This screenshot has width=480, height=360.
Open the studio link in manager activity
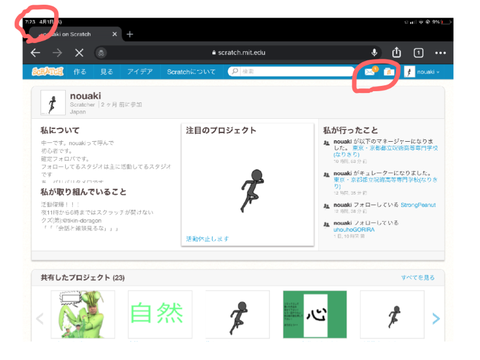(x=386, y=151)
